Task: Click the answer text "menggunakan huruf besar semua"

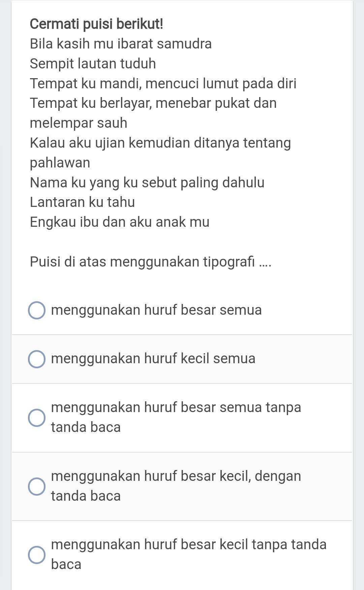Action: [x=156, y=310]
